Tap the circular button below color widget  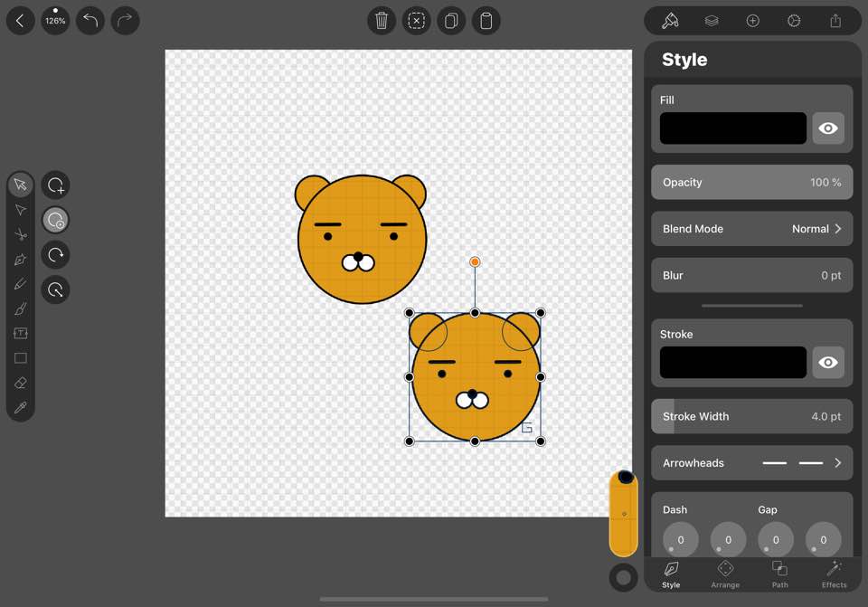point(624,578)
